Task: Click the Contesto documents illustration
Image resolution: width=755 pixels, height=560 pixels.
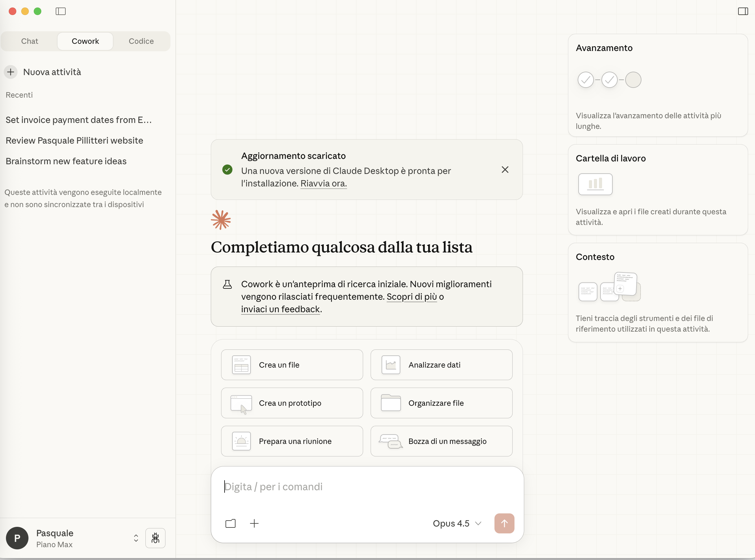Action: click(610, 287)
